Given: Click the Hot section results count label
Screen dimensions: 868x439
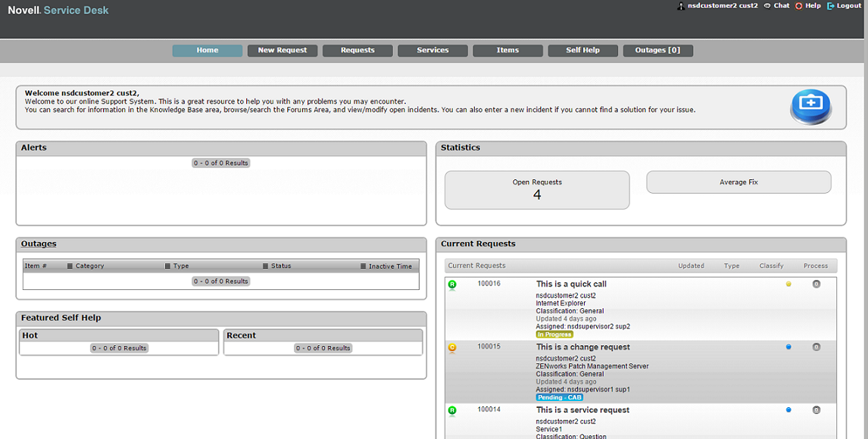Looking at the screenshot, I should (119, 348).
